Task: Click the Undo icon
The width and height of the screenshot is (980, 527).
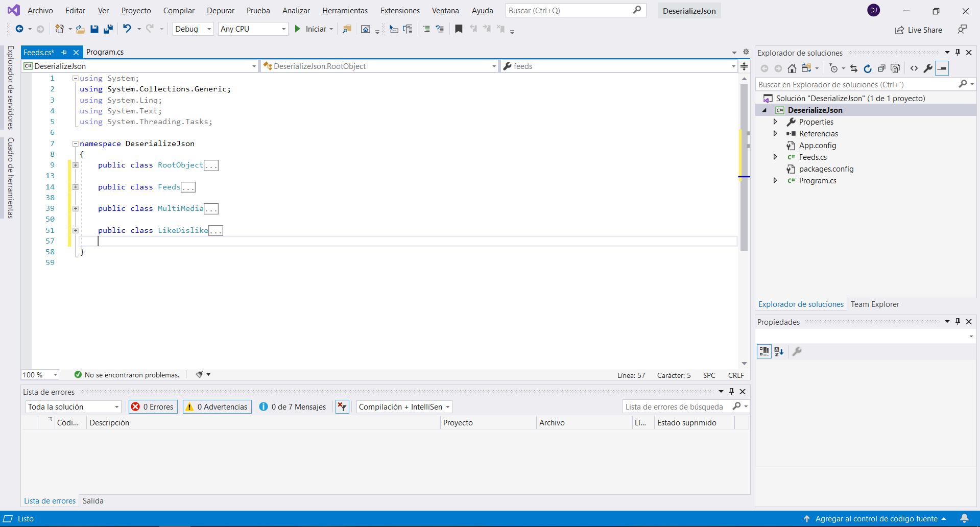Action: pyautogui.click(x=127, y=29)
